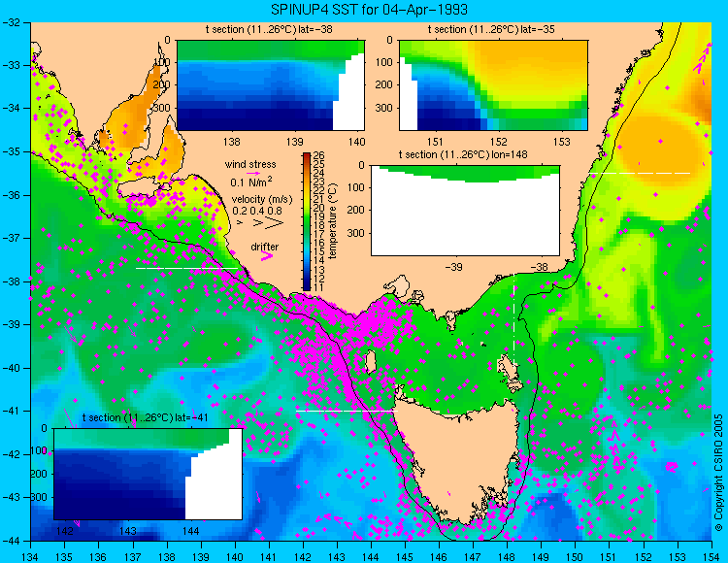Click the lat=-38 temperature section inset
Image resolution: width=728 pixels, height=563 pixels.
click(271, 85)
